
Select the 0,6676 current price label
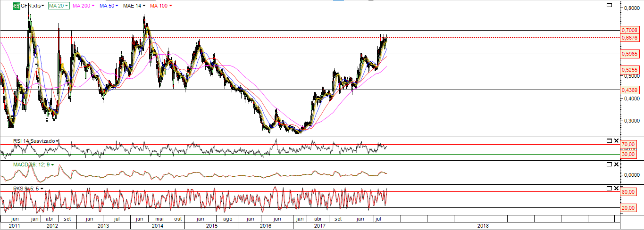629,37
